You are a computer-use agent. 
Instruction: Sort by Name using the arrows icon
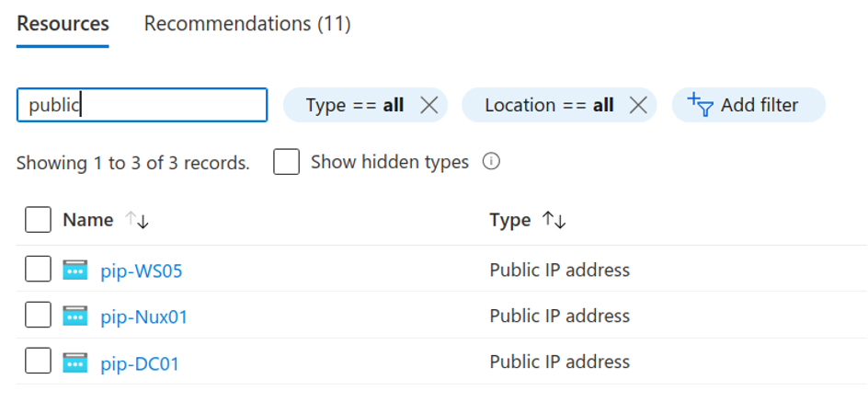[x=137, y=220]
